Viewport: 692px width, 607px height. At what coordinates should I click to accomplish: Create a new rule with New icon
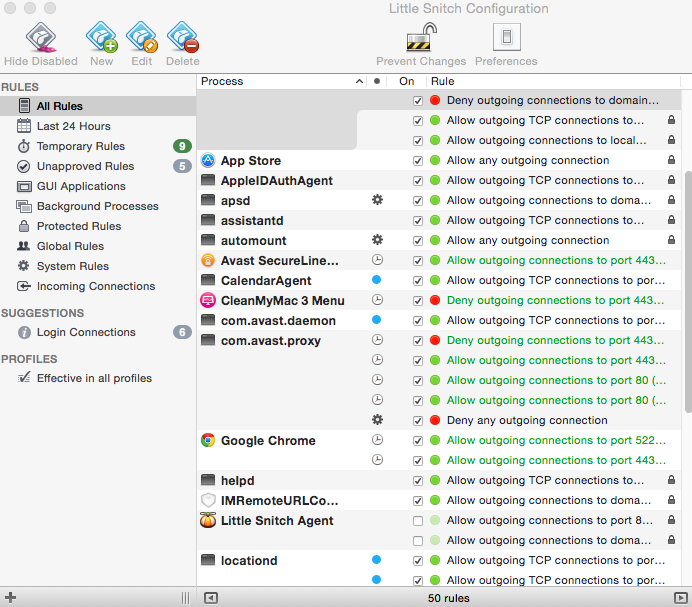pos(102,38)
